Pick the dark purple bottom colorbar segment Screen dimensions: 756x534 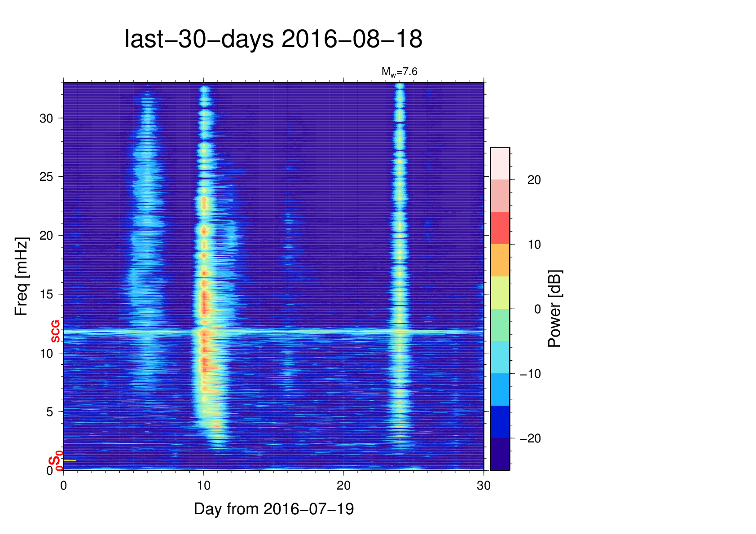(500, 454)
